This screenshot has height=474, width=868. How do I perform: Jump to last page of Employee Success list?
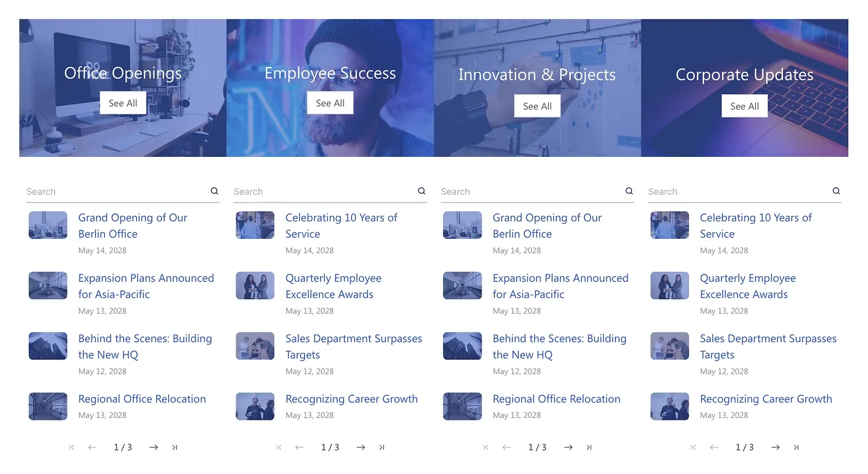point(382,447)
